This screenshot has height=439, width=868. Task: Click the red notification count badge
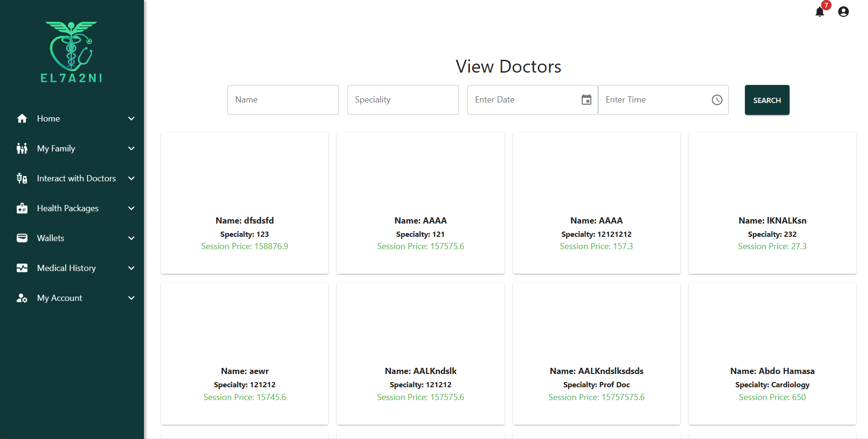[x=826, y=5]
